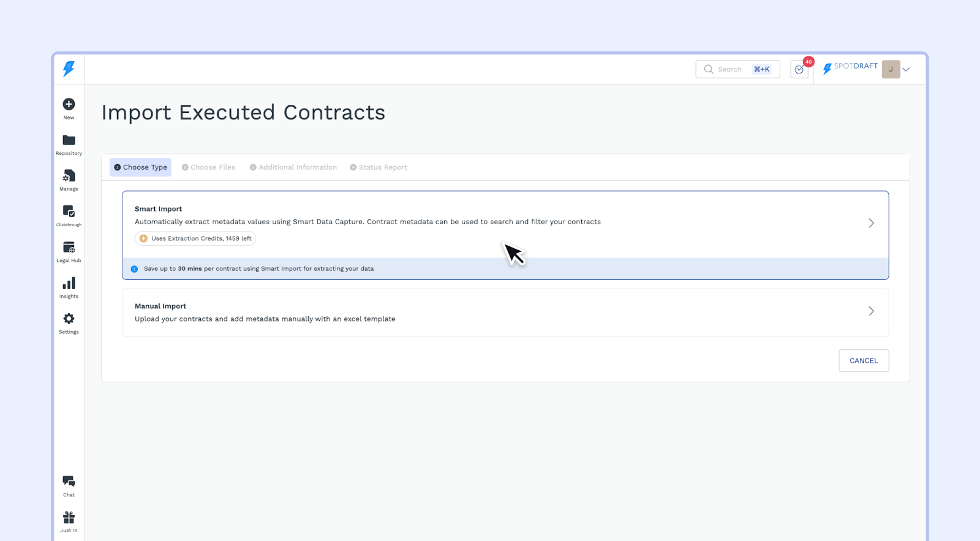Open Settings gear icon
Image resolution: width=980 pixels, height=541 pixels.
[69, 319]
